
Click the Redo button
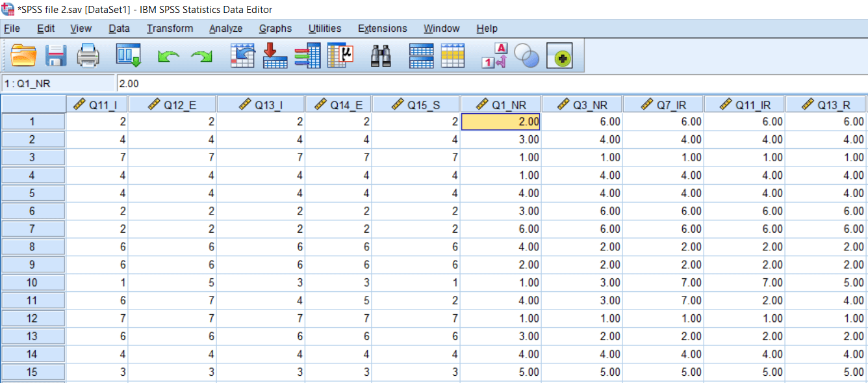(x=201, y=56)
